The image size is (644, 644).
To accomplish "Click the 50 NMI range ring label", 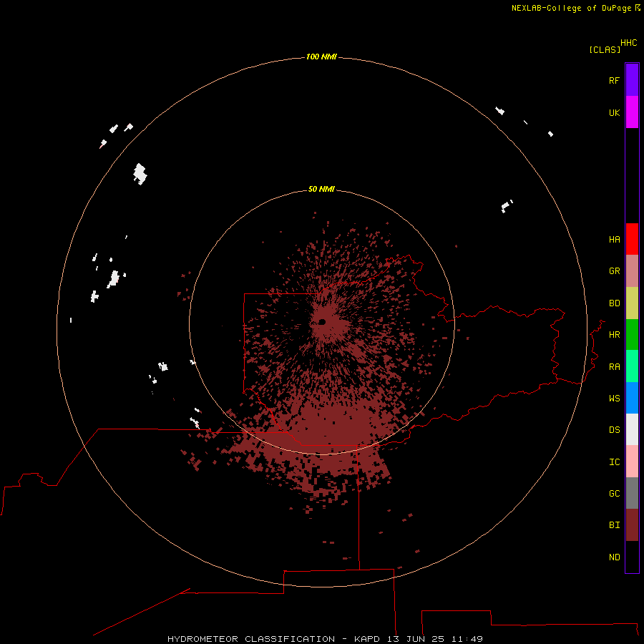I will [321, 189].
